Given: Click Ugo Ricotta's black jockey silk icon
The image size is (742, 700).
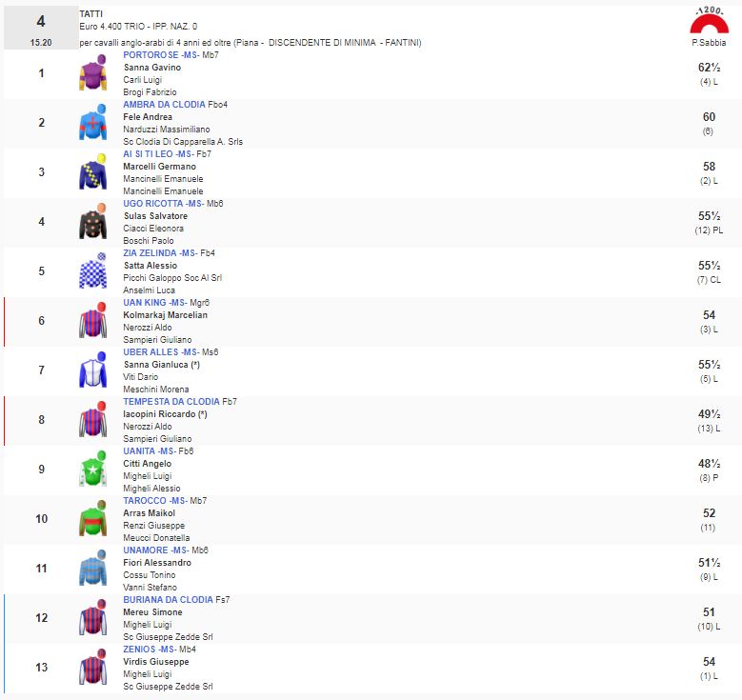Looking at the screenshot, I should click(x=92, y=222).
